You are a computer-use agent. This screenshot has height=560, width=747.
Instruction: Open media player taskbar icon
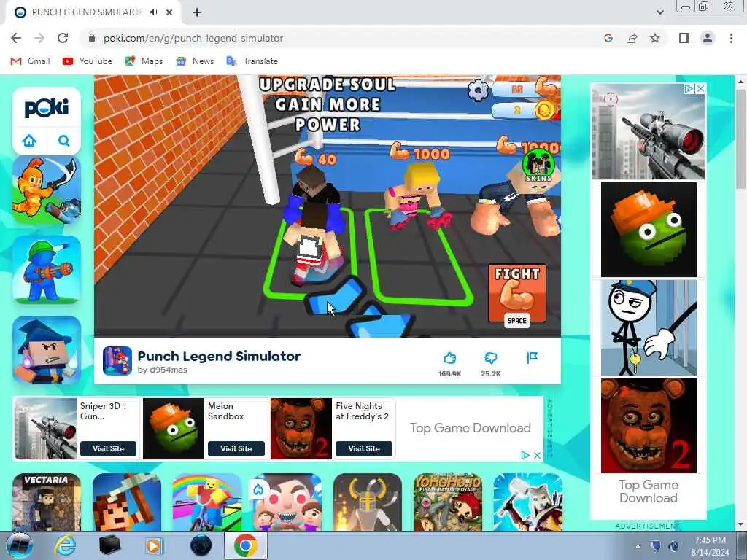[154, 545]
